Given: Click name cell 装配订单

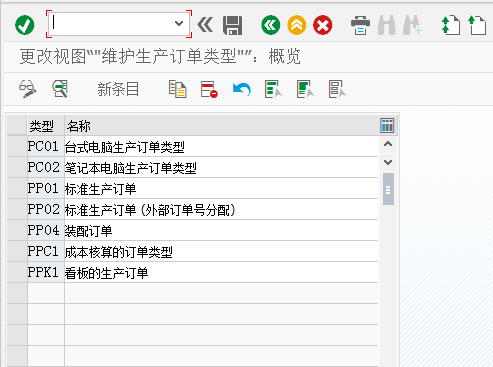Looking at the screenshot, I should tap(221, 231).
